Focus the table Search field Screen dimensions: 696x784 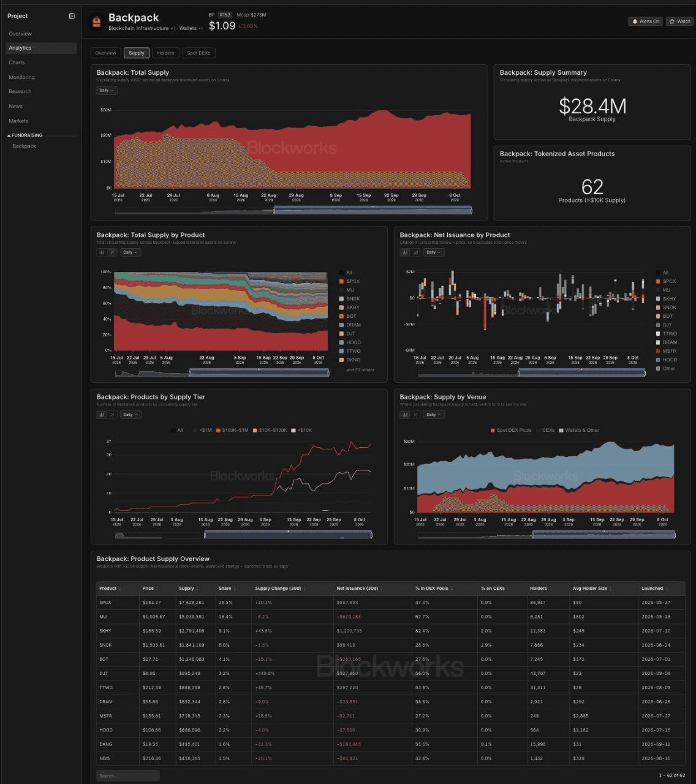tap(127, 775)
